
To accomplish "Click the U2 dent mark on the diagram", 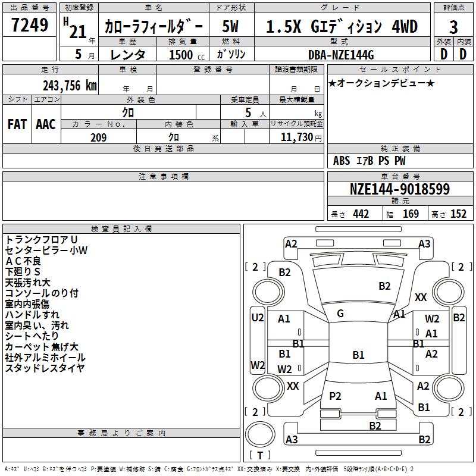I will pyautogui.click(x=258, y=318).
